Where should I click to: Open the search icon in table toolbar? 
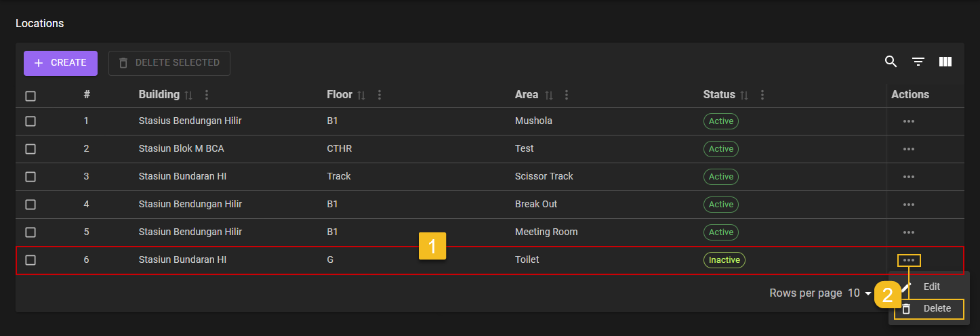pyautogui.click(x=891, y=62)
